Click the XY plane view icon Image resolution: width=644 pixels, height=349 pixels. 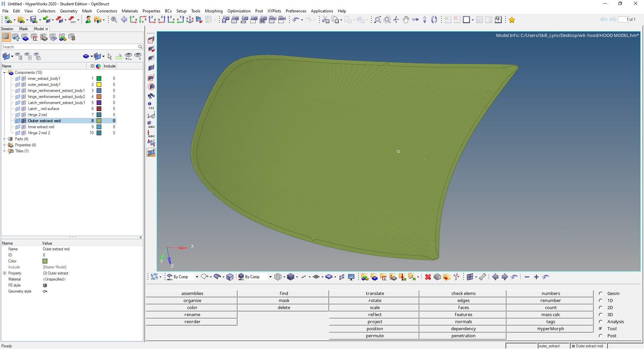133,20
